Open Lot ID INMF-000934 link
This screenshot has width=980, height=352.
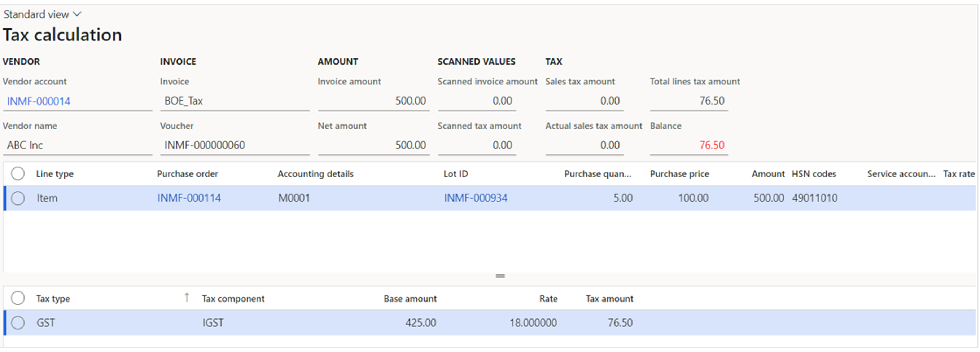476,198
